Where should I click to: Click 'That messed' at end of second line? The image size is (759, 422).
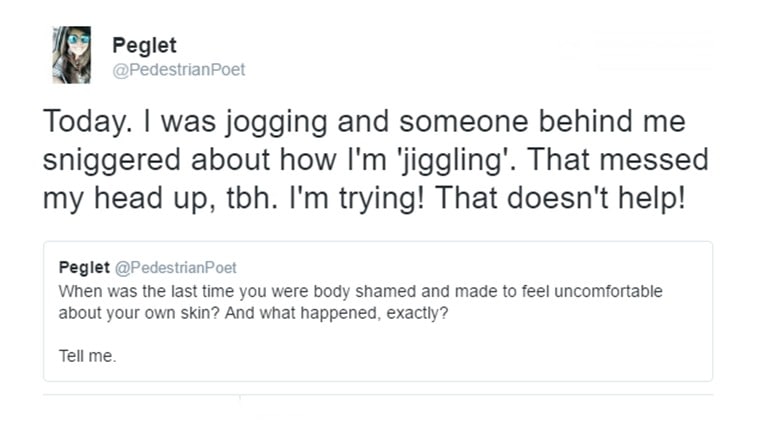(x=617, y=160)
